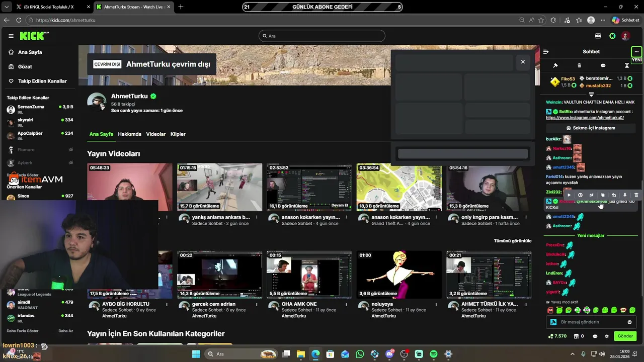Expand recommended channels with Daha Fazla Göster
Viewport: 644px width, 362px height.
click(23, 331)
